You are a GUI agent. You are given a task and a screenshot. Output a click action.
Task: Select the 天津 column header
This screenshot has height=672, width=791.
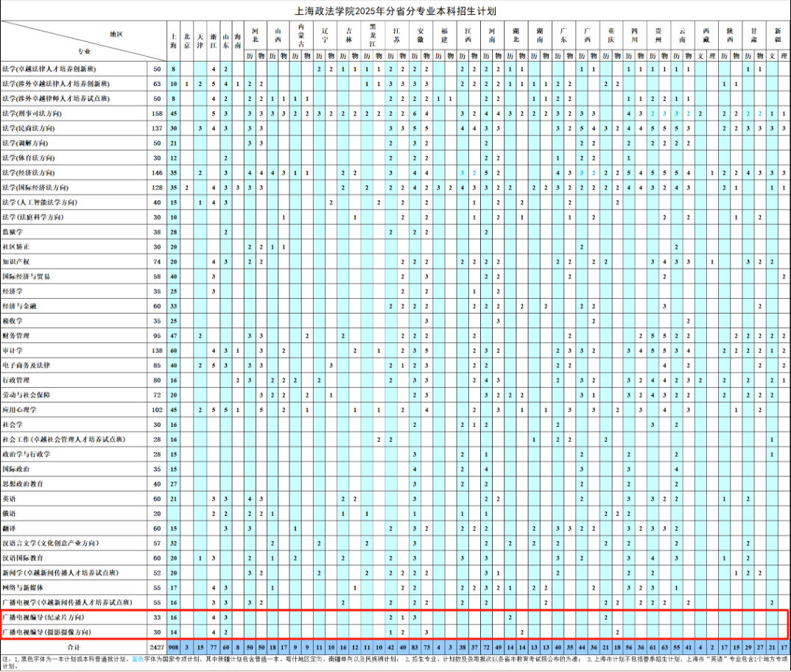(x=200, y=40)
